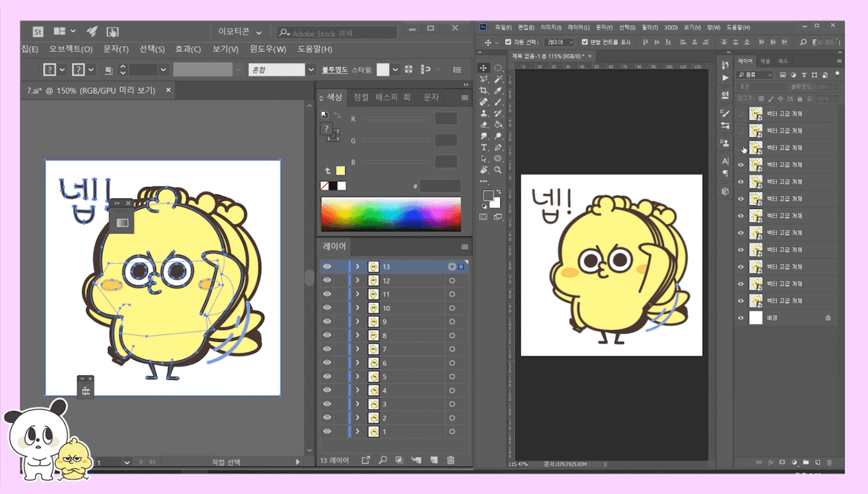
Task: Open 오브젝트(O) menu in Illustrator
Action: pos(71,49)
